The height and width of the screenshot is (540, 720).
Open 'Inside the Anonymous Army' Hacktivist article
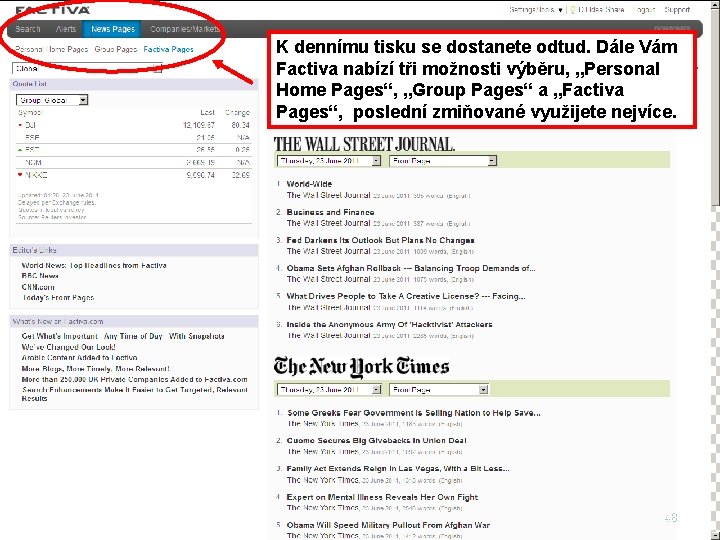coord(389,325)
